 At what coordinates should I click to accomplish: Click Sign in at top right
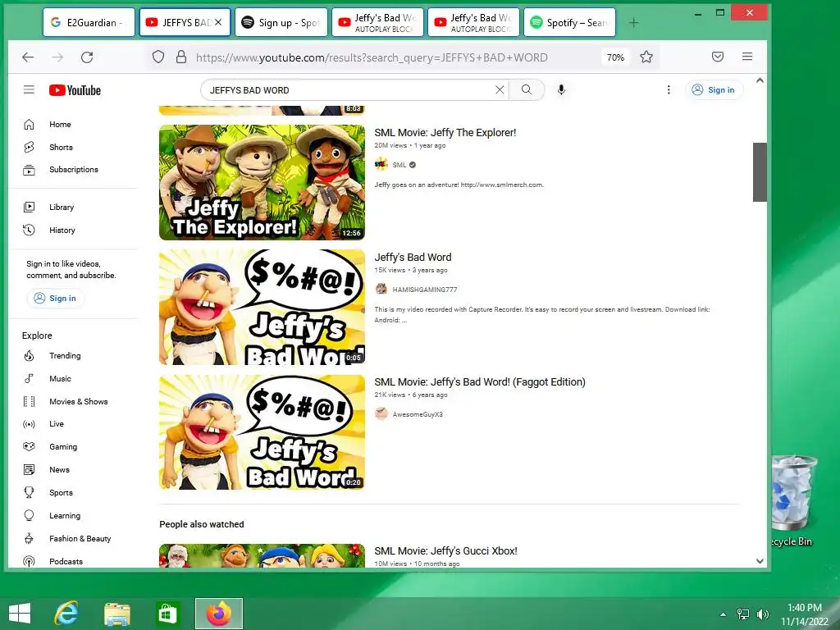pyautogui.click(x=714, y=90)
